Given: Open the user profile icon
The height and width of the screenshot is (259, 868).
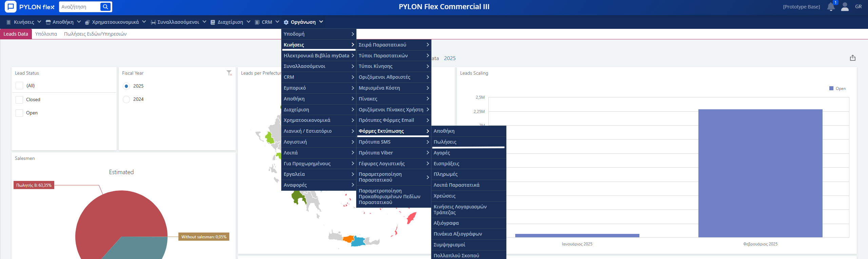Looking at the screenshot, I should pyautogui.click(x=845, y=7).
